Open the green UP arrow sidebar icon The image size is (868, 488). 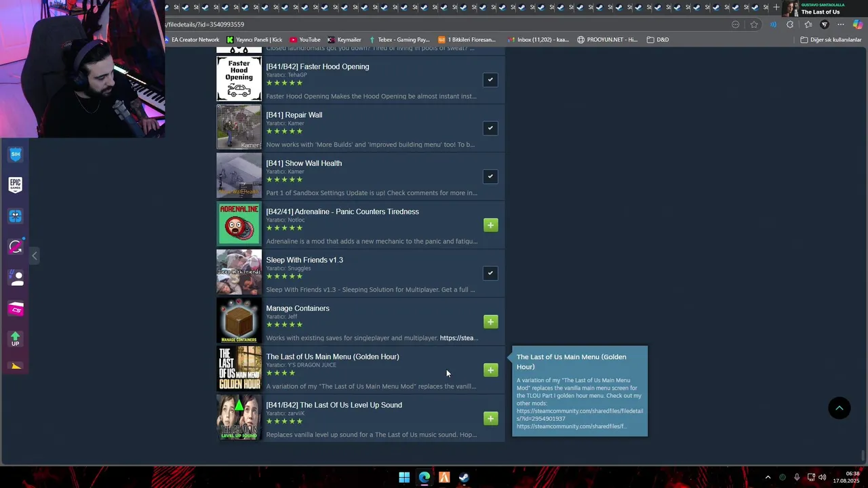click(x=16, y=339)
